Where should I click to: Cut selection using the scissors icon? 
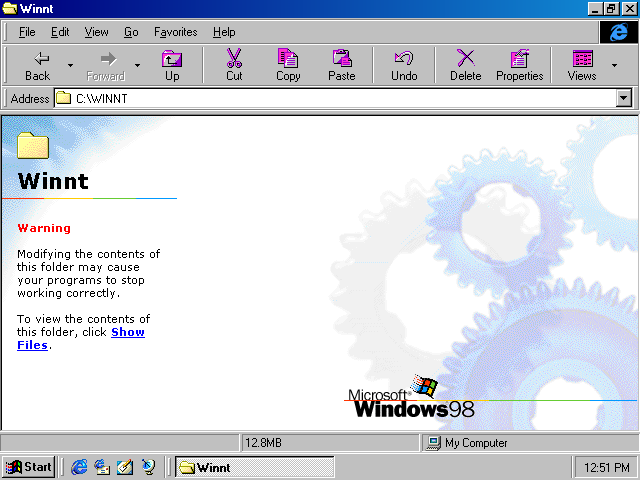point(234,65)
